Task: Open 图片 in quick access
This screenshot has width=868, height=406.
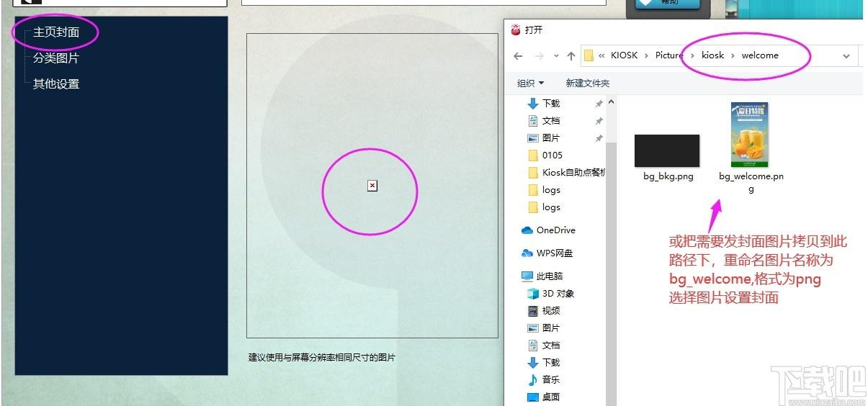Action: (x=551, y=138)
